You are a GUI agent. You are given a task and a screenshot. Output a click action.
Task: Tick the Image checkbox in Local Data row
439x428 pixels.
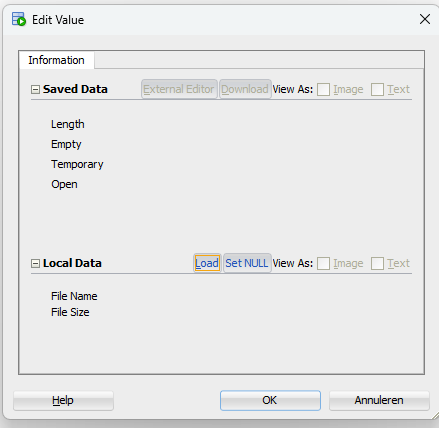click(323, 263)
